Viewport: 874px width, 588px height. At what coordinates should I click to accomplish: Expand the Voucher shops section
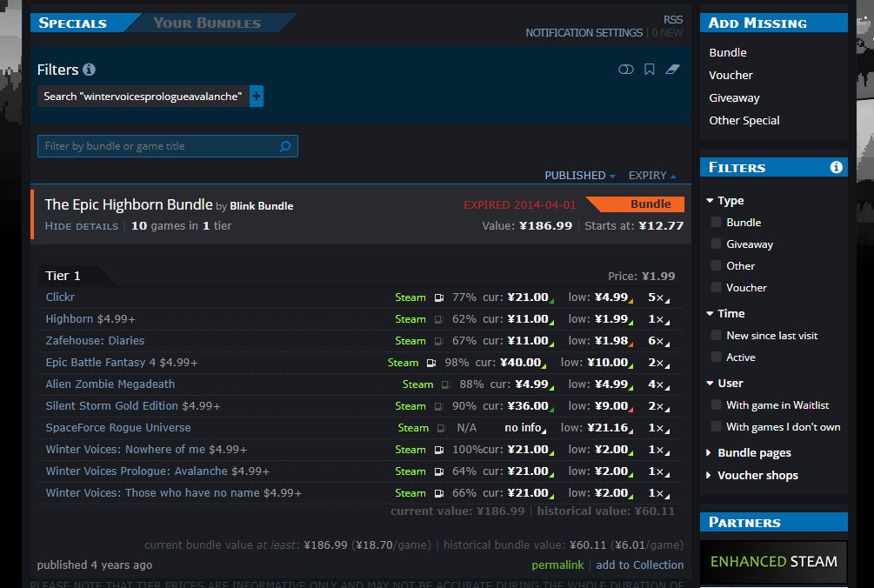(752, 476)
